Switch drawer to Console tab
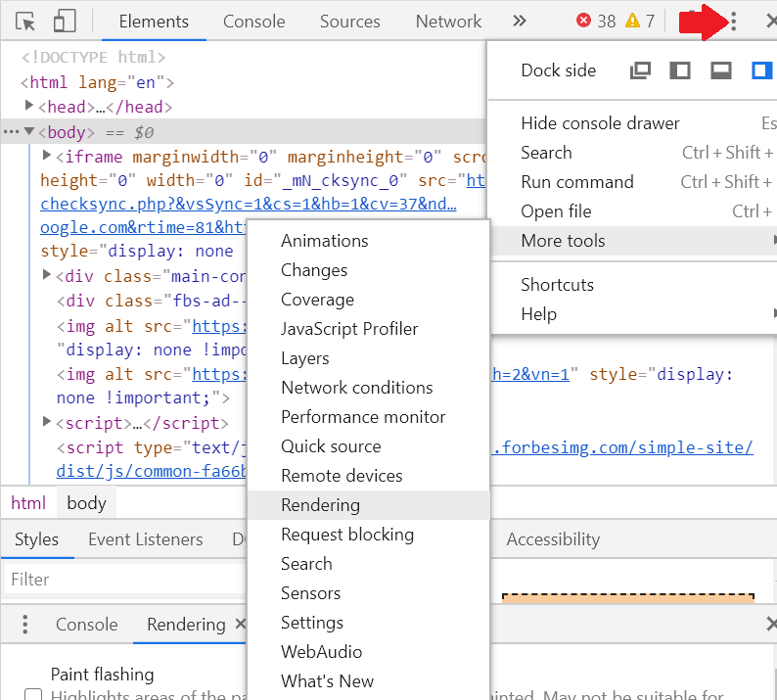Image resolution: width=777 pixels, height=700 pixels. pos(87,625)
